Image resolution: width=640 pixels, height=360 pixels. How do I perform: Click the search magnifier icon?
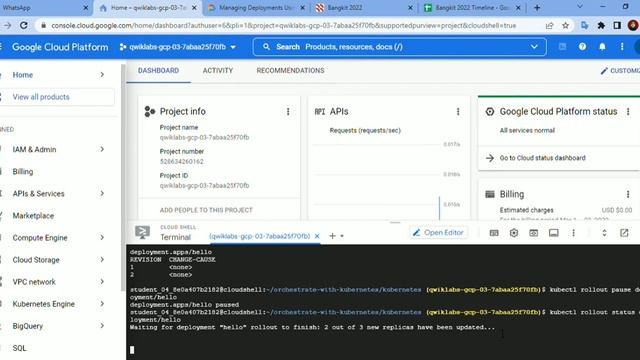tap(266, 47)
